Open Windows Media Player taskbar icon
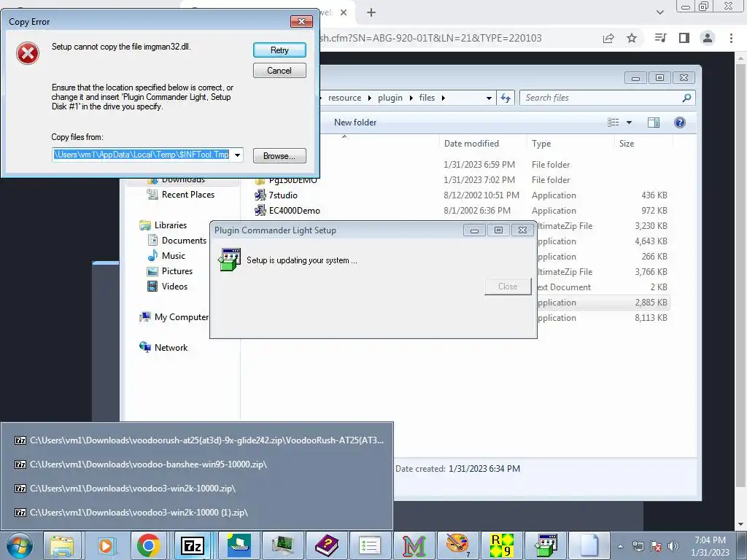Screen dimensions: 747x560 click(105, 545)
